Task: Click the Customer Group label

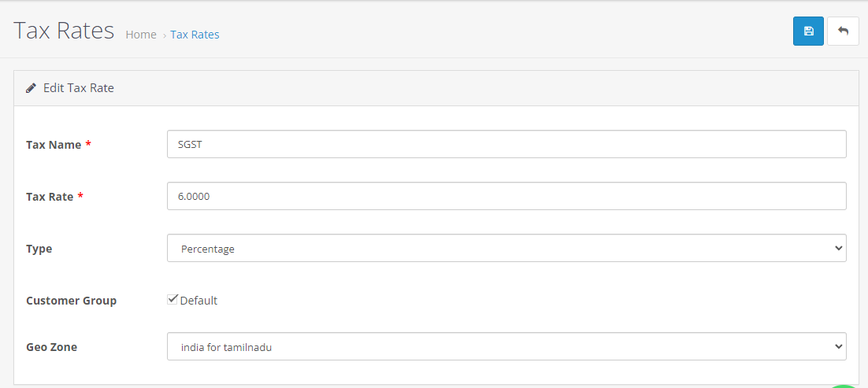Action: 72,301
